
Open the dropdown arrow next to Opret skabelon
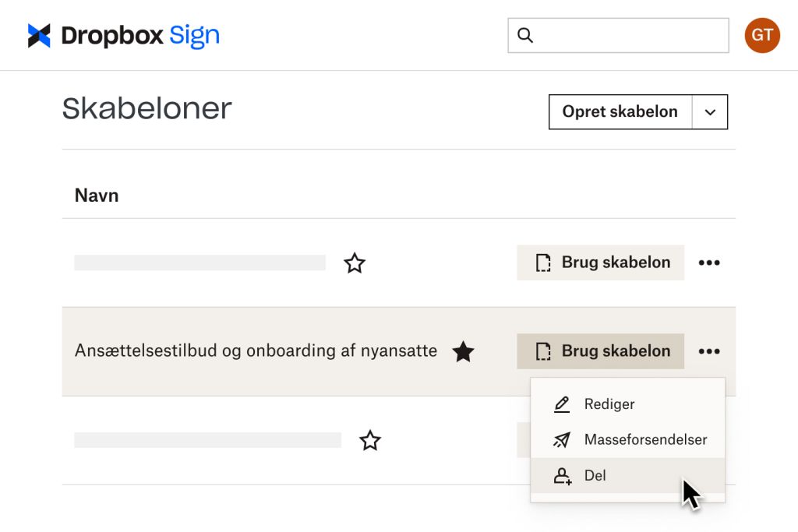pos(710,111)
